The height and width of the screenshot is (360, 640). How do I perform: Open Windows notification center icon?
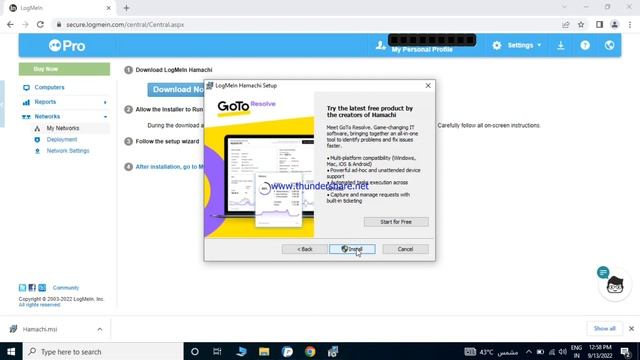click(626, 351)
